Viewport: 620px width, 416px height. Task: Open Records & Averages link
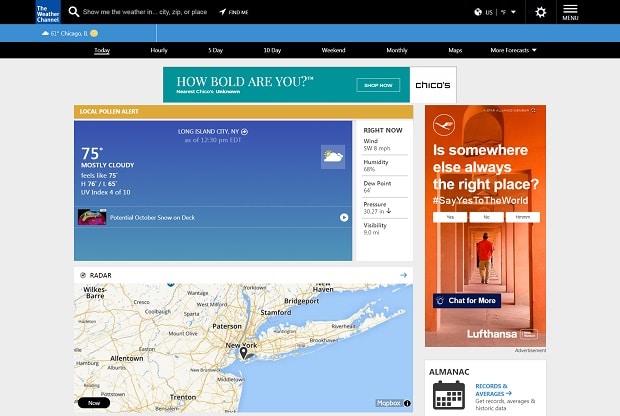(x=493, y=390)
